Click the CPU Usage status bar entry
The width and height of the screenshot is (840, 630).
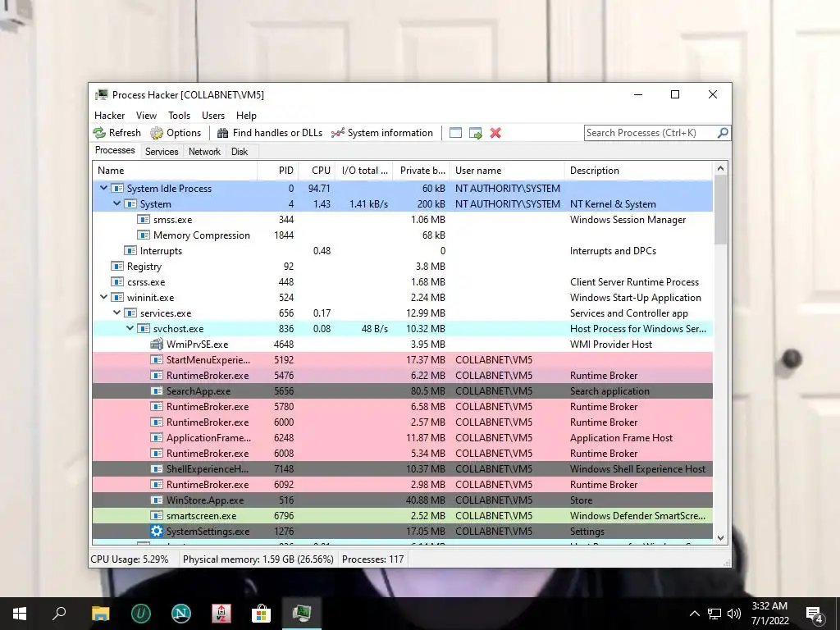click(x=130, y=559)
